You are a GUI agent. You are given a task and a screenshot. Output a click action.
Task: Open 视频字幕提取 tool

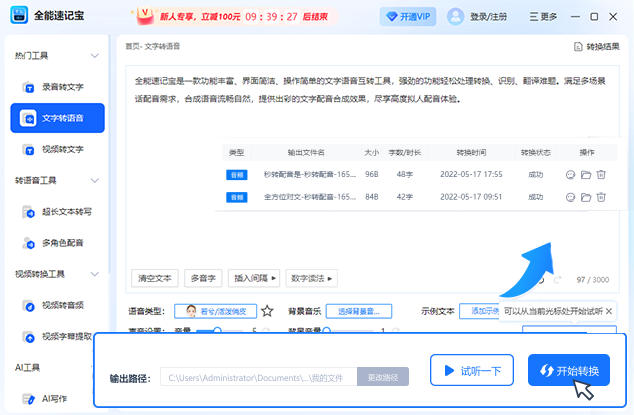[x=57, y=336]
